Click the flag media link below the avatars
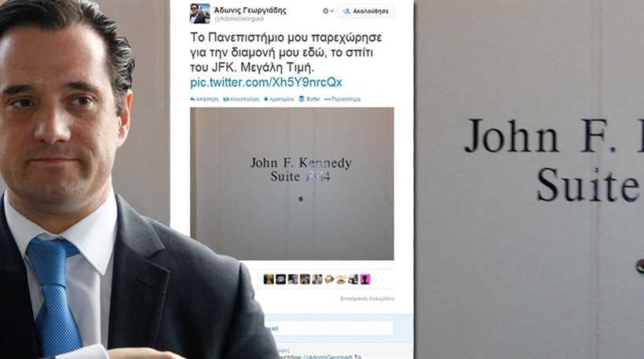 [x=367, y=299]
